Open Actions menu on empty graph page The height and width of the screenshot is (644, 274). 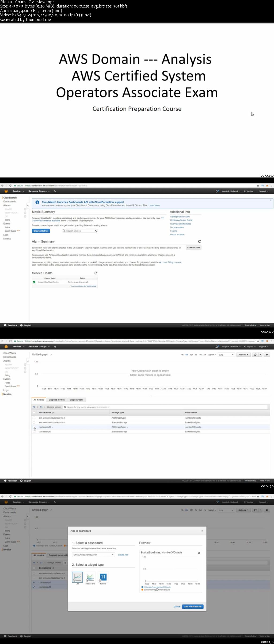(243, 355)
